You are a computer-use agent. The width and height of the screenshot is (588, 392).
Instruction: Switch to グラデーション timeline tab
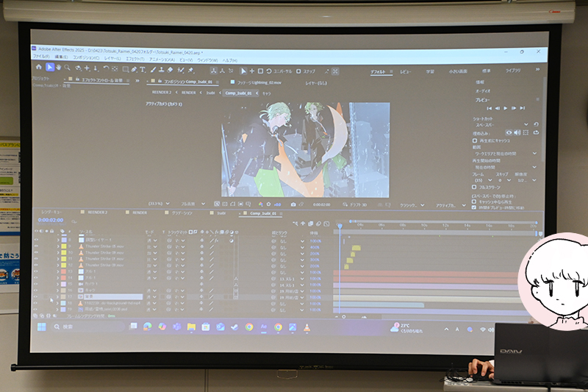(182, 213)
